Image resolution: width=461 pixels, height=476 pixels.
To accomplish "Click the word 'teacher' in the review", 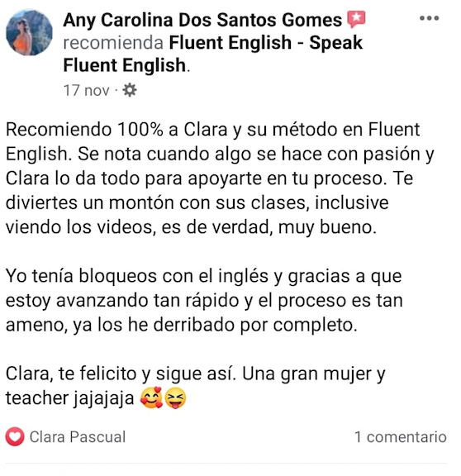I will click(37, 397).
